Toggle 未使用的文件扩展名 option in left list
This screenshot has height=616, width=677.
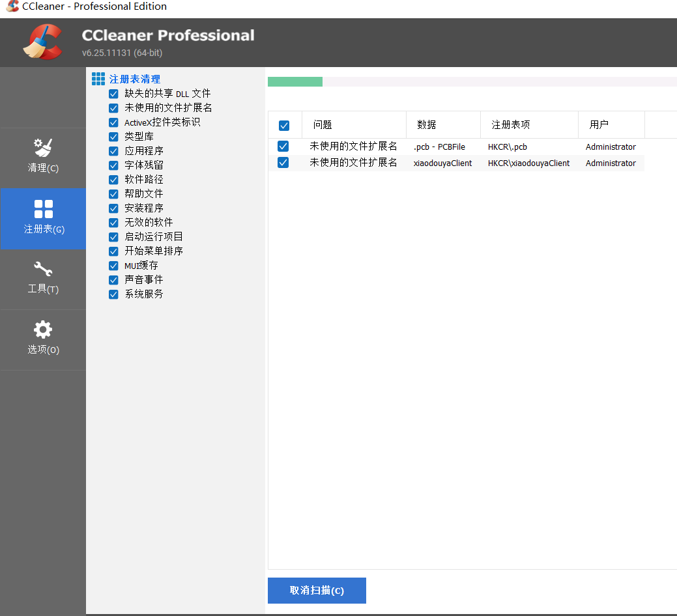(x=113, y=108)
